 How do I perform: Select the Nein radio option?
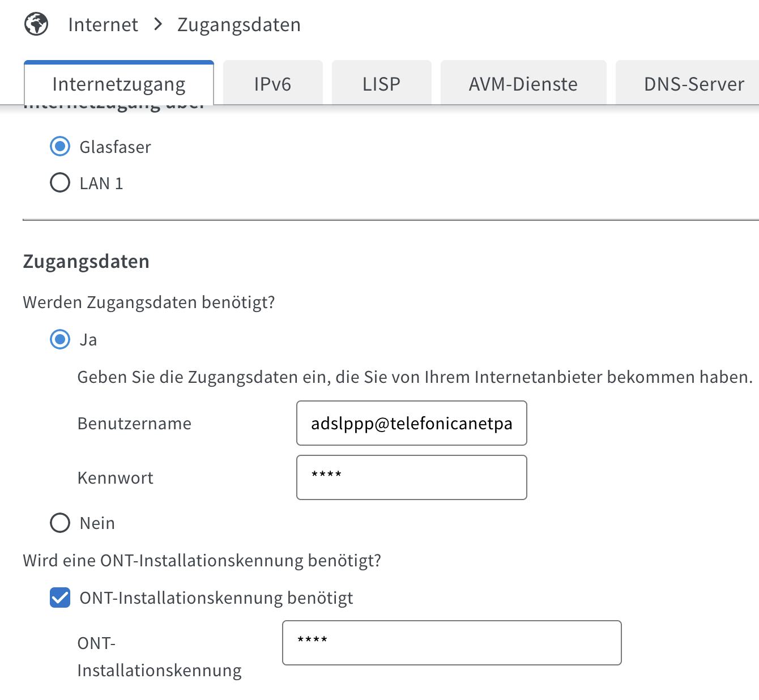(60, 523)
